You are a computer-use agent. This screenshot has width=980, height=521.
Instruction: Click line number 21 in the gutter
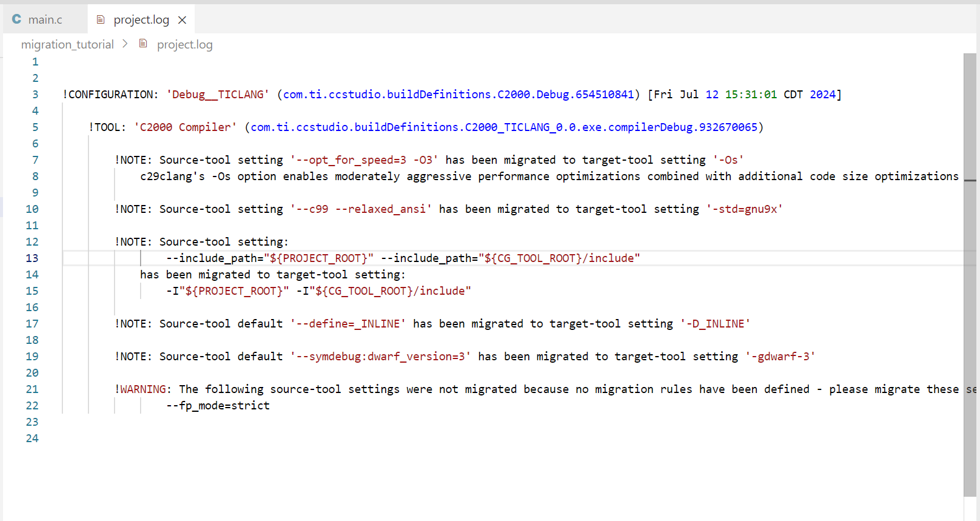32,389
